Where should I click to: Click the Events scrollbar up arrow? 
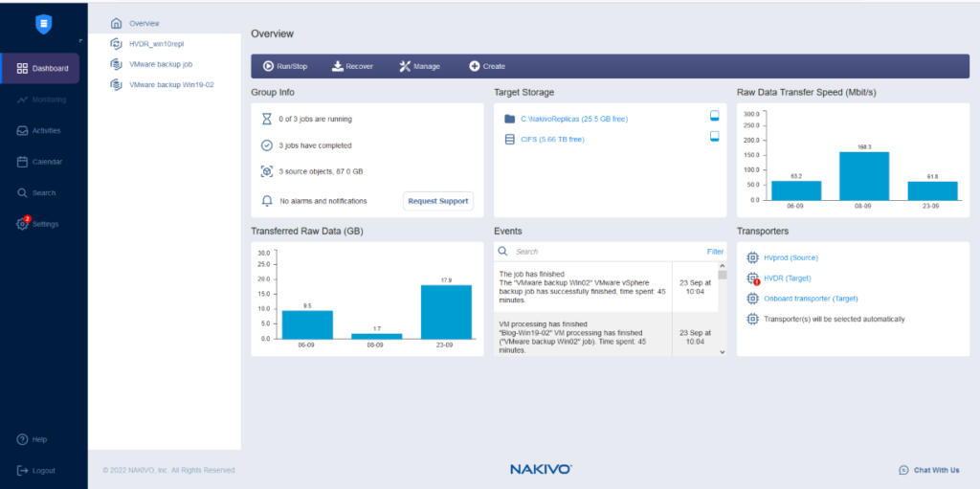[723, 266]
